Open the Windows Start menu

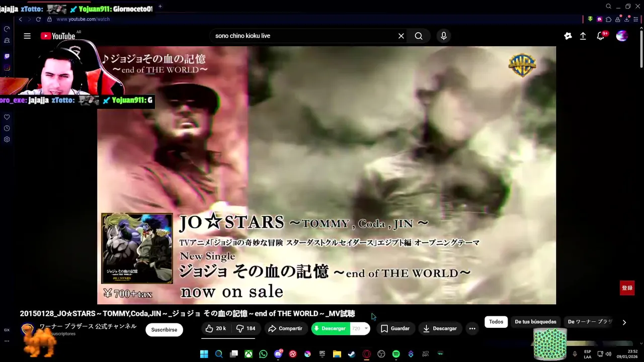pos(204,354)
